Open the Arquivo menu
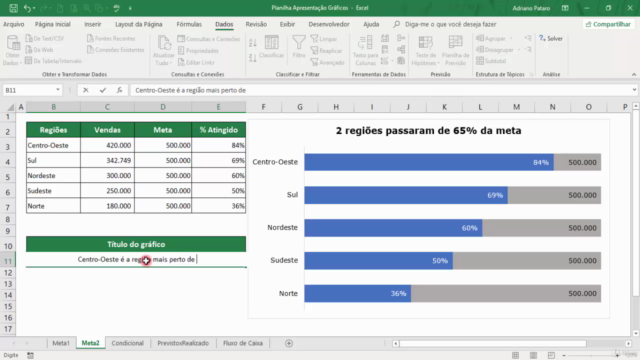Viewport: 640px width, 360px height. click(13, 24)
